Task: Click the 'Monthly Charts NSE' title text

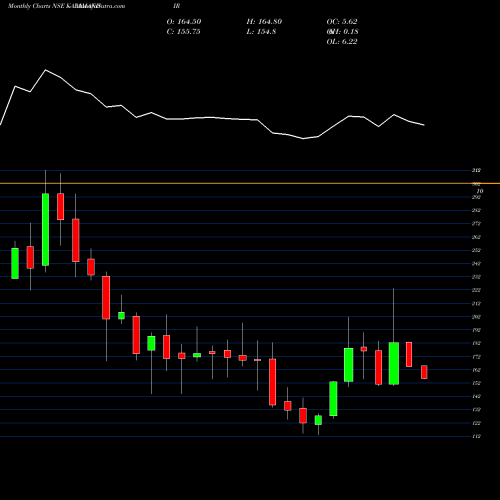Action: pos(36,6)
